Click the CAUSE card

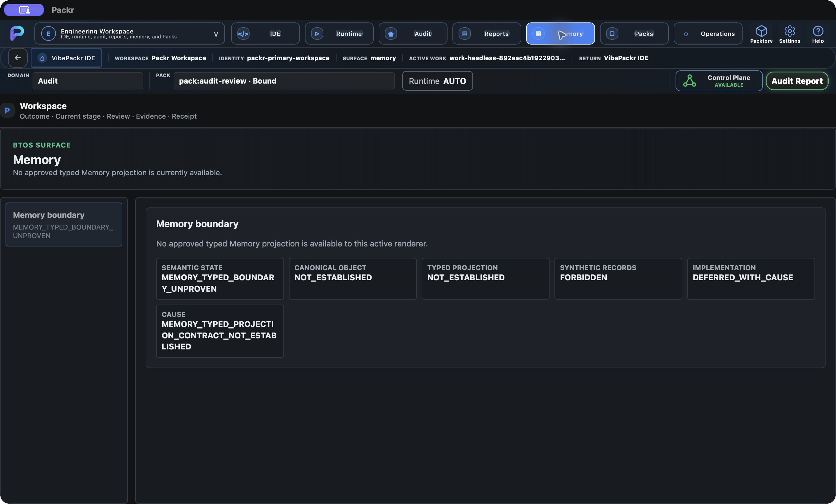(220, 331)
